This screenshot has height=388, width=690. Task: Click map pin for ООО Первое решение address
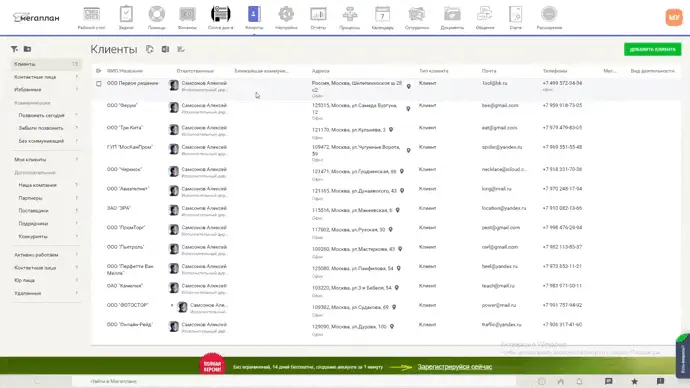409,86
